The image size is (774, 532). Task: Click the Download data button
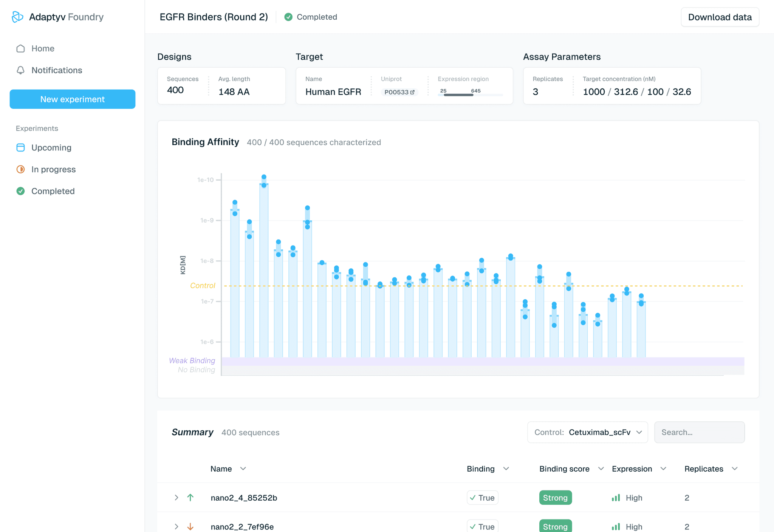coord(720,17)
